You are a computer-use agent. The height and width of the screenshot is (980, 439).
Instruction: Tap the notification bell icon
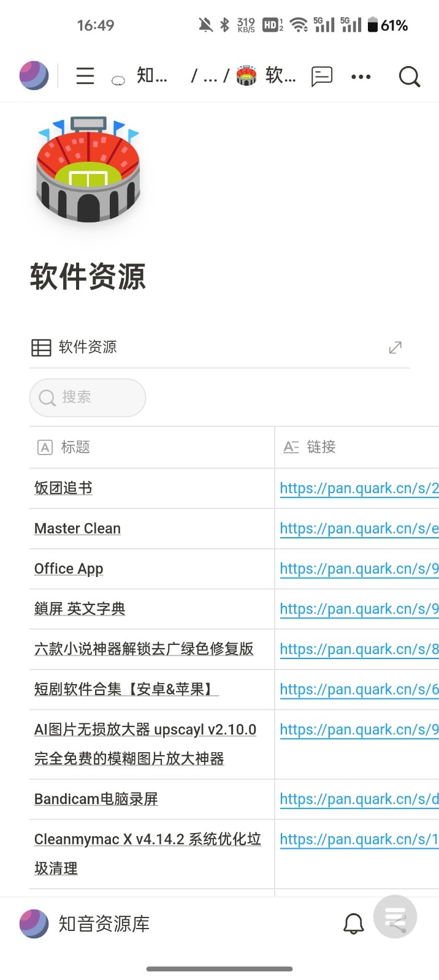pyautogui.click(x=353, y=924)
